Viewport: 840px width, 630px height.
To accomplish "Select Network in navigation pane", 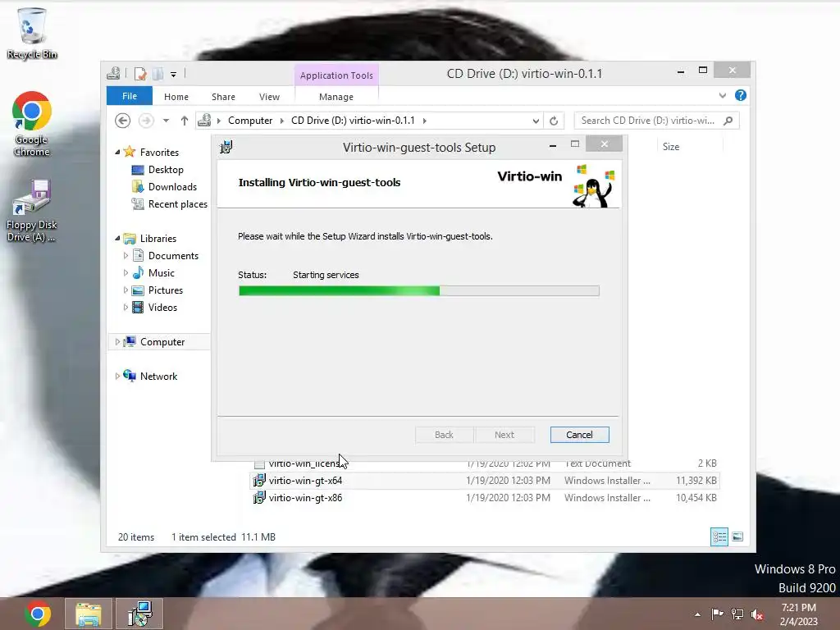I will point(158,376).
